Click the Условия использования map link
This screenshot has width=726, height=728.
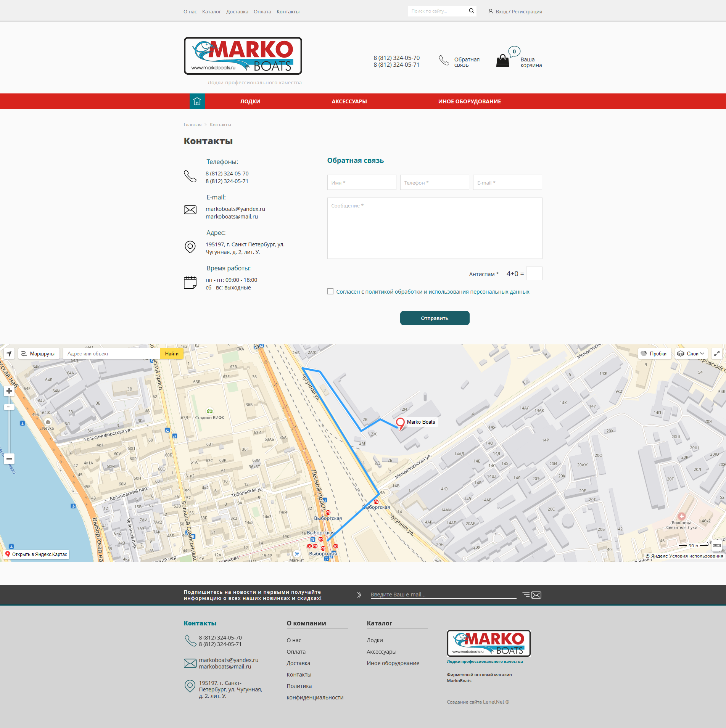coord(696,556)
